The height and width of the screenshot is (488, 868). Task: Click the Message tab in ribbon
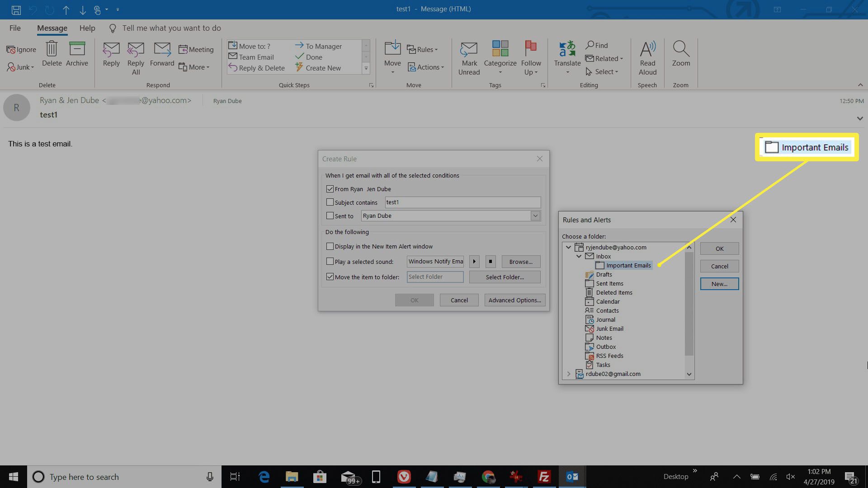pos(52,28)
